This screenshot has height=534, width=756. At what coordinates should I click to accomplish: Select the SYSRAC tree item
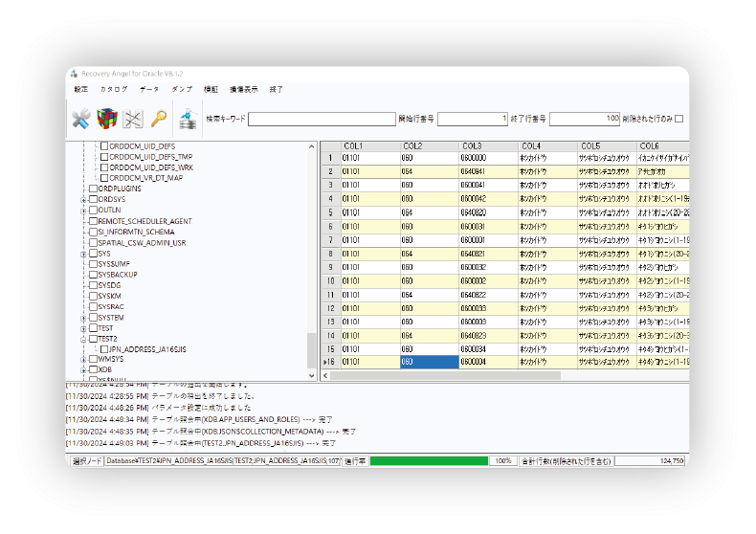click(111, 306)
